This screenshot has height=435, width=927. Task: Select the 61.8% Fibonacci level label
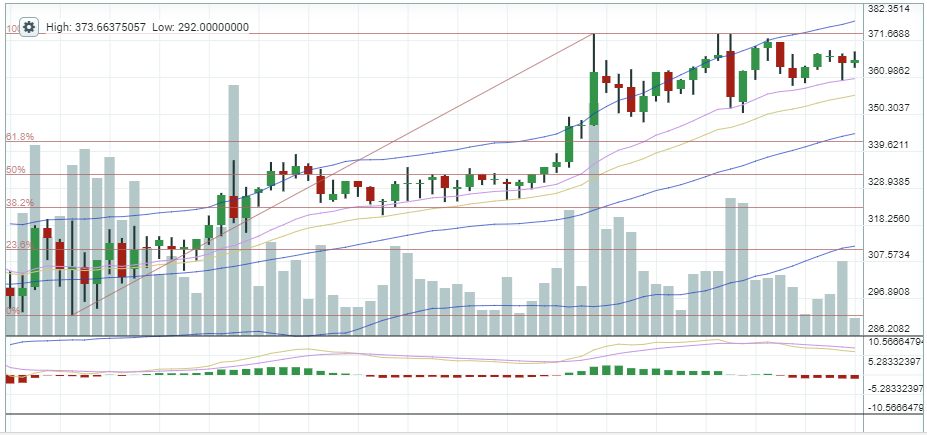(x=21, y=136)
